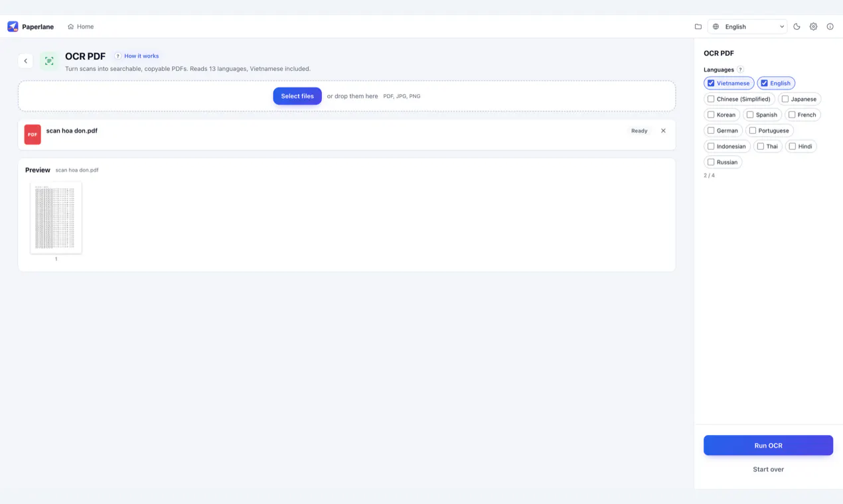Open the folder icon in the top bar

(698, 27)
